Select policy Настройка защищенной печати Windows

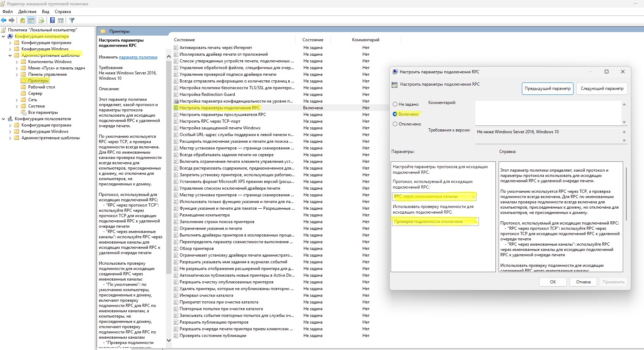point(220,128)
